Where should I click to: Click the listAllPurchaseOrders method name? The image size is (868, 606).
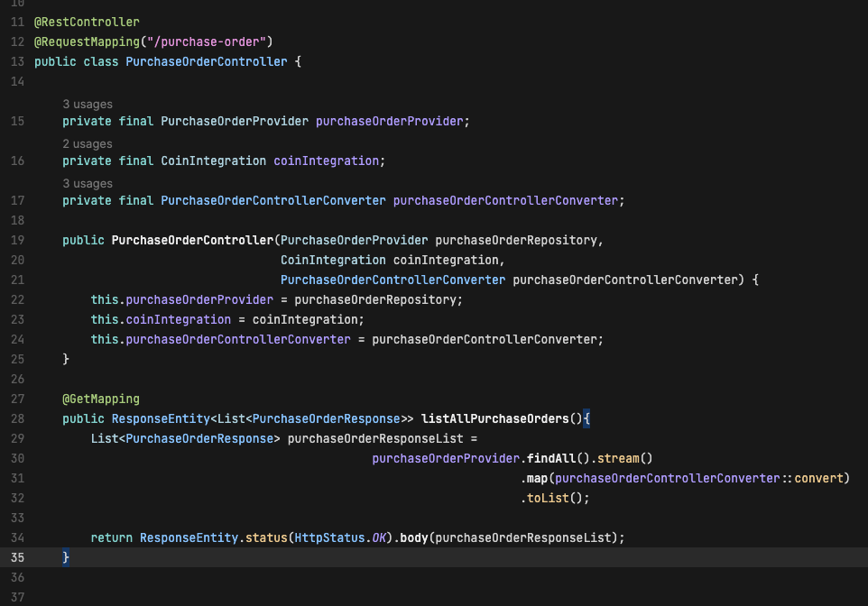(x=494, y=419)
